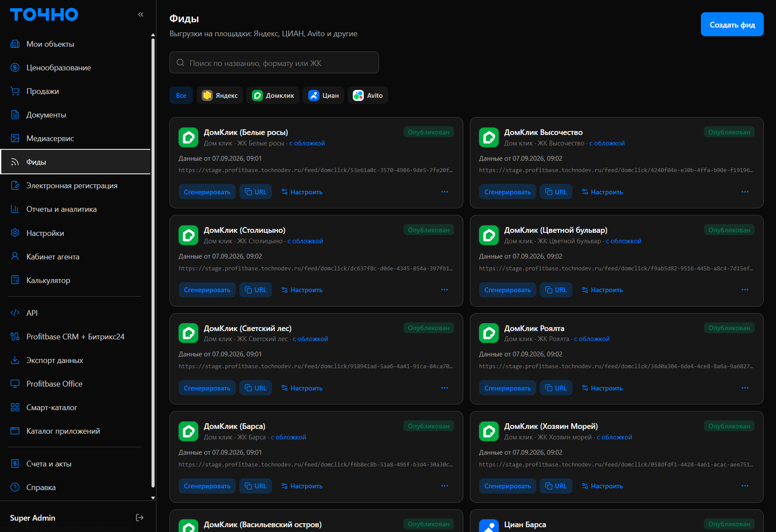Filter feeds by Avito
The height and width of the screenshot is (532, 776).
[x=368, y=96]
